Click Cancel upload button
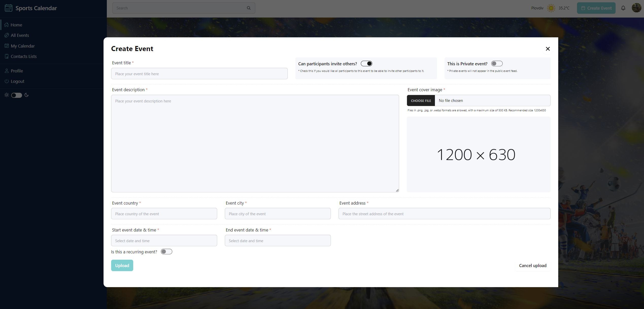Viewport: 644px width, 309px height. point(533,266)
